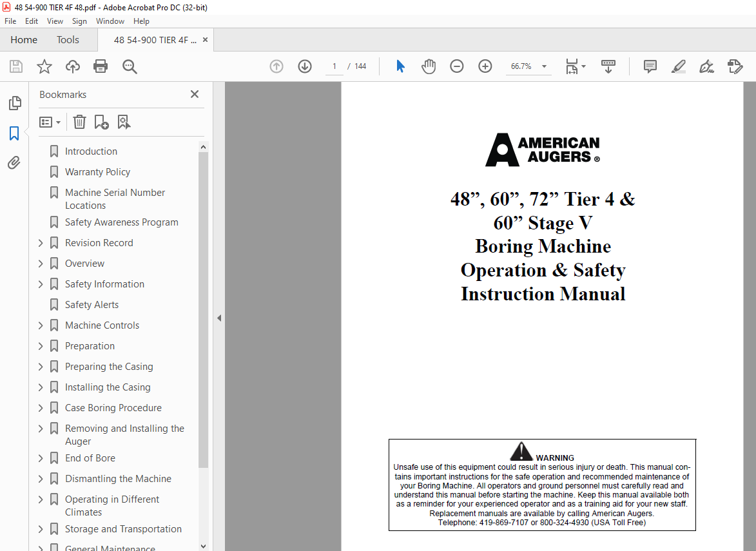
Task: Go to next page with down arrow
Action: (x=305, y=66)
